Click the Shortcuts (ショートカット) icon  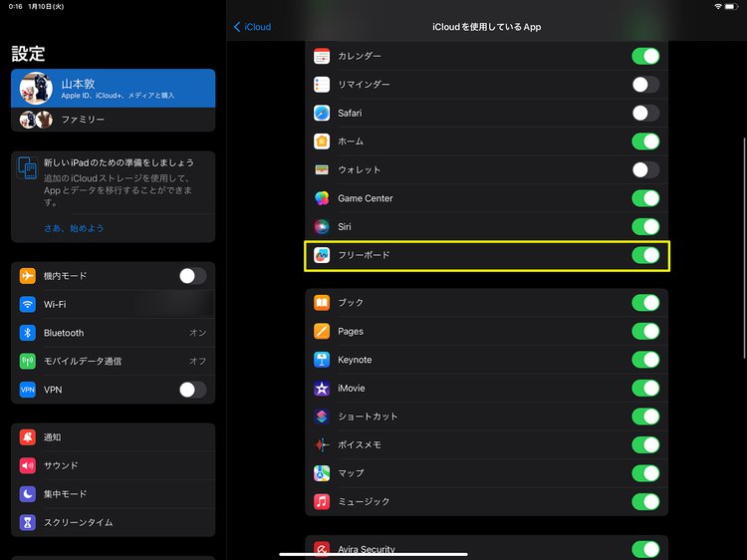click(322, 417)
